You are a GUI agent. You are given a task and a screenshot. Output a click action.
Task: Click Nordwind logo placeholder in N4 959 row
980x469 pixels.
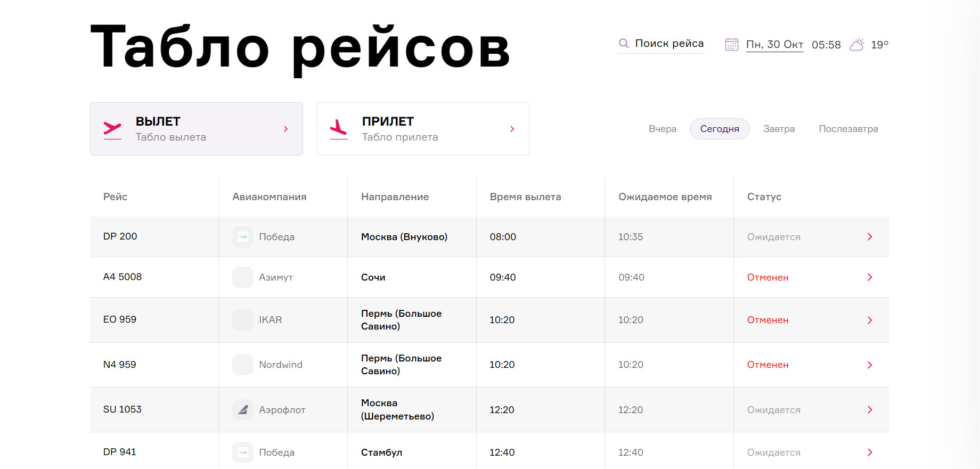pos(243,365)
